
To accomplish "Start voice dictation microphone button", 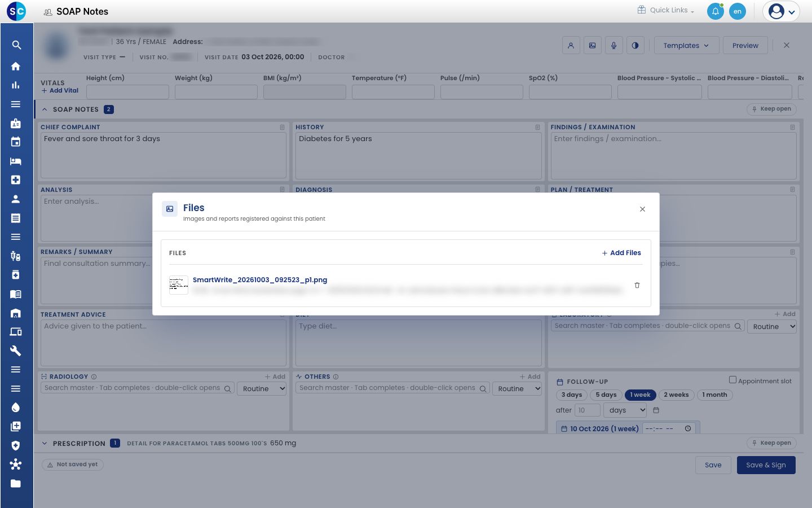I will coord(614,46).
